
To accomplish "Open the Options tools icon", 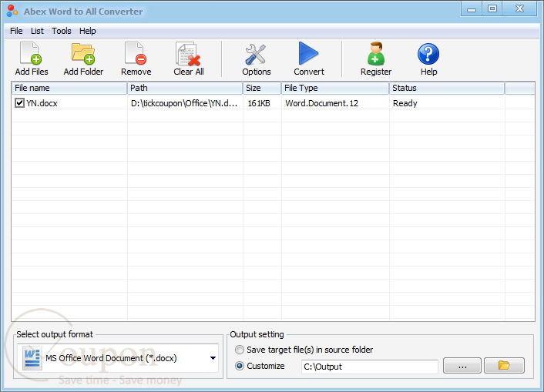I will (x=256, y=55).
